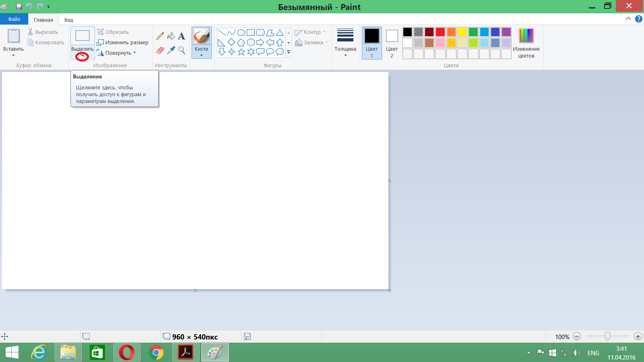Select the Color picker eyedropper tool
The height and width of the screenshot is (362, 644).
click(x=171, y=50)
